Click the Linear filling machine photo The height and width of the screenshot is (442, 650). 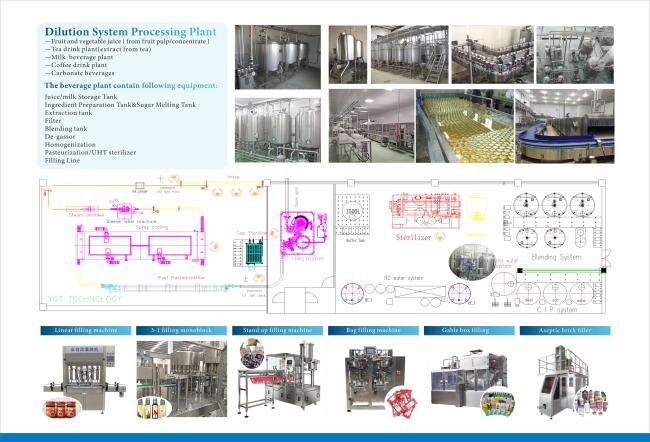pos(76,379)
